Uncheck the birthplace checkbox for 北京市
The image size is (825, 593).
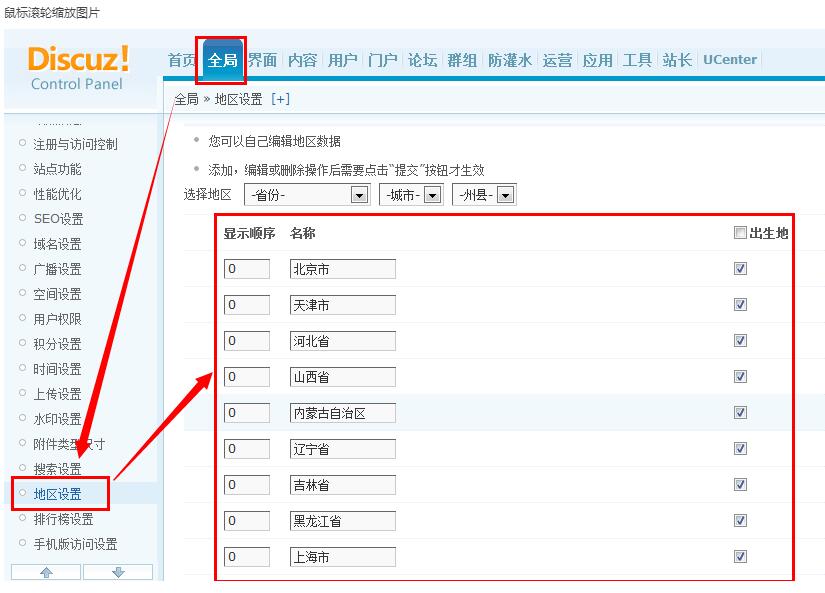[x=740, y=268]
